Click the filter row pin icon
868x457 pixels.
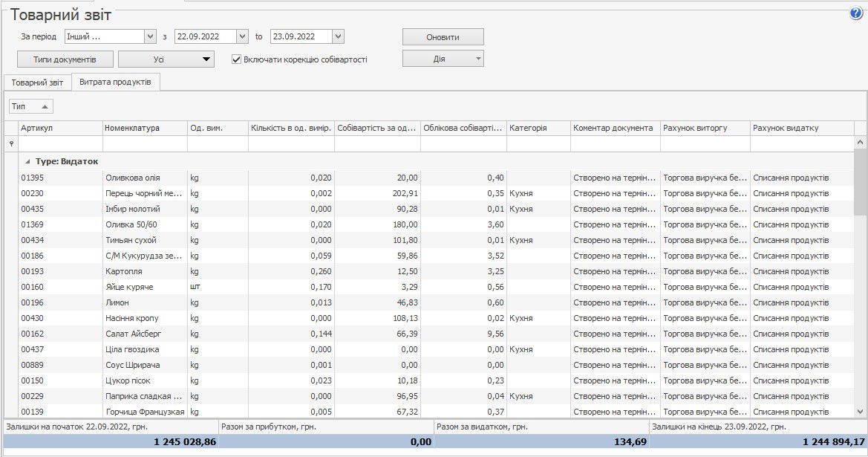coord(10,143)
